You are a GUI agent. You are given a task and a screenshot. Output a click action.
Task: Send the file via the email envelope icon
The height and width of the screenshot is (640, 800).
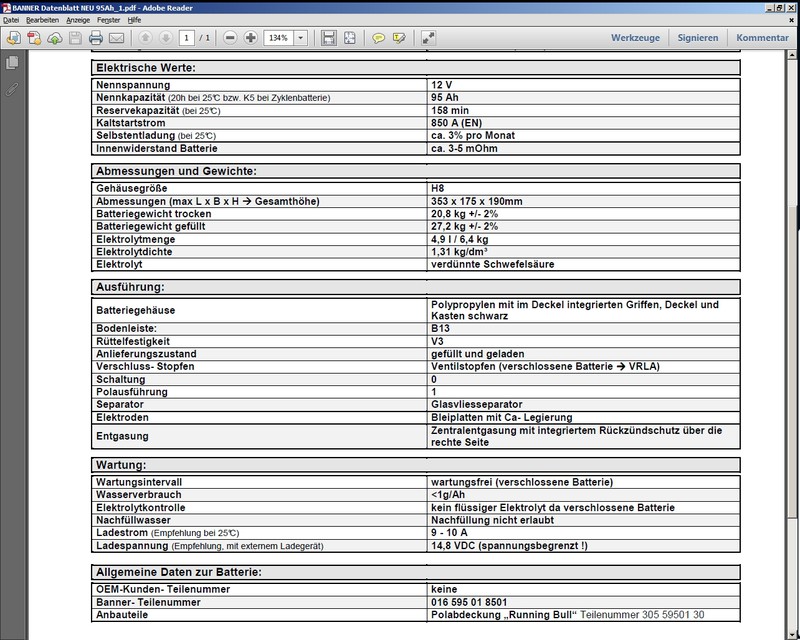(116, 38)
